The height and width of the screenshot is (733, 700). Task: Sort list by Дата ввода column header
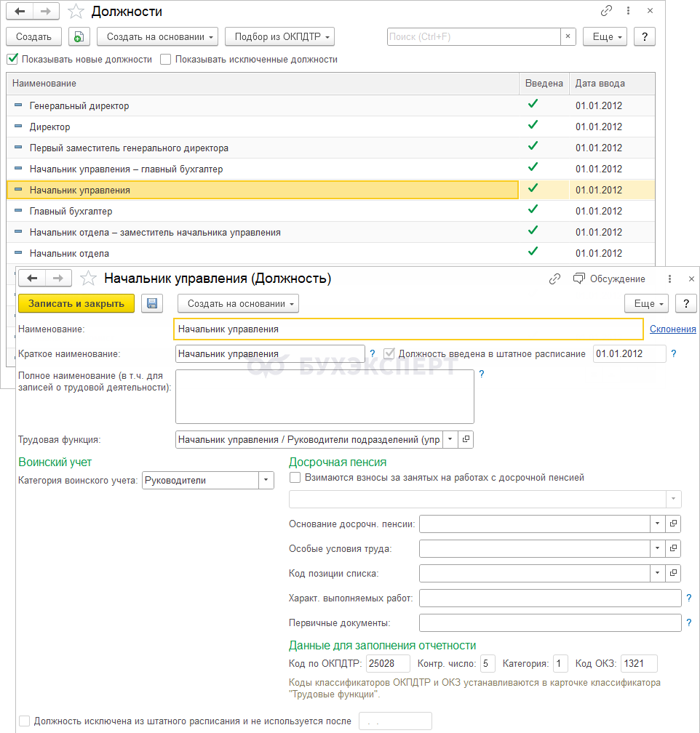[x=612, y=83]
